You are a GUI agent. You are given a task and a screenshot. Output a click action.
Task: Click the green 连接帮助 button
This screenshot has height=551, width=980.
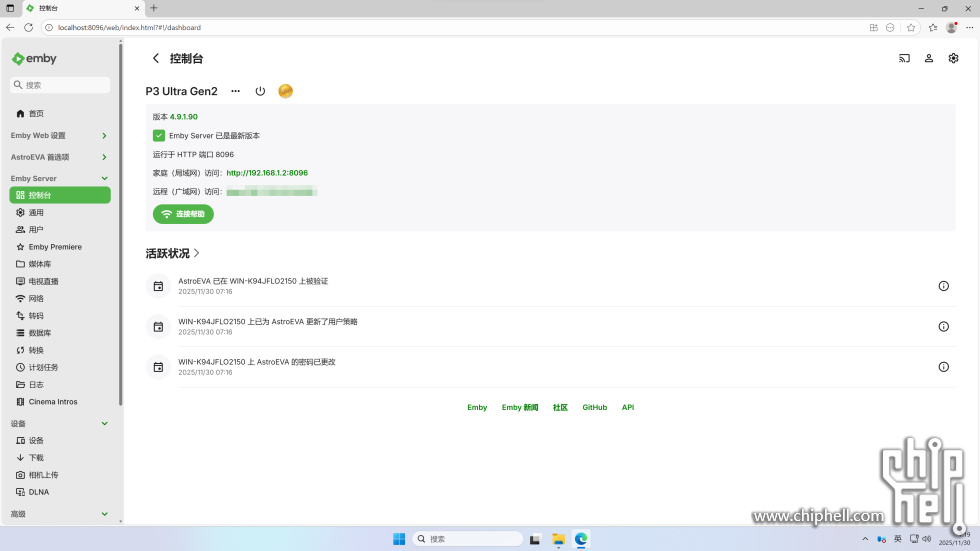pos(183,214)
